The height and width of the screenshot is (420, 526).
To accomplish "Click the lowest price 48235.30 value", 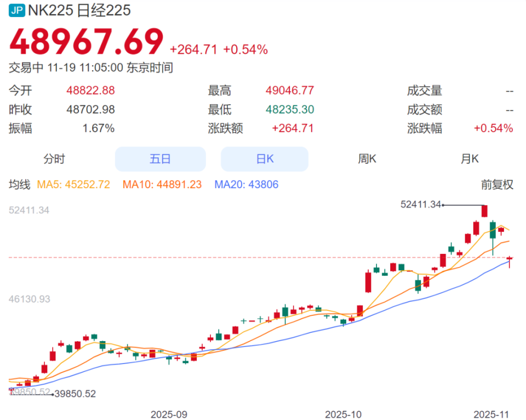I will pos(289,109).
